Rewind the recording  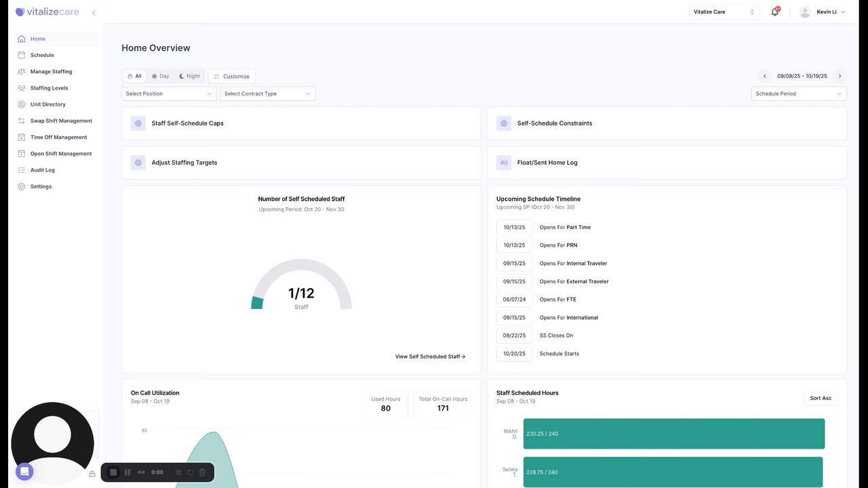(x=141, y=472)
